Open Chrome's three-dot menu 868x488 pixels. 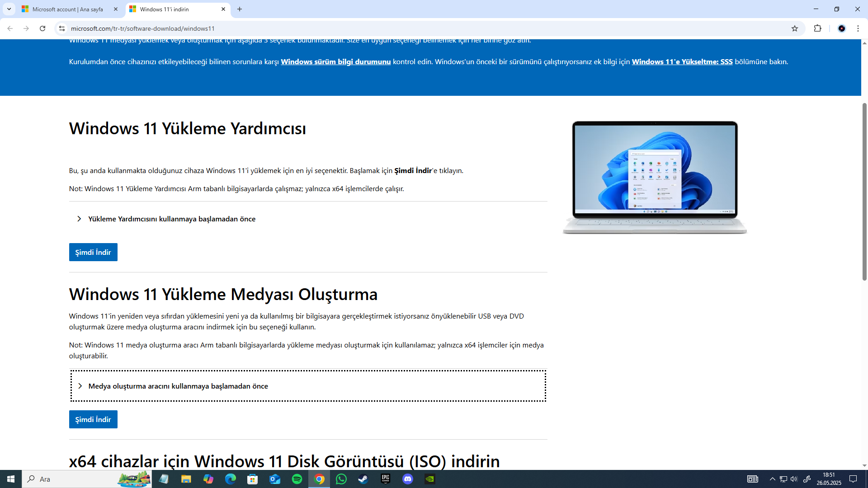pyautogui.click(x=858, y=28)
